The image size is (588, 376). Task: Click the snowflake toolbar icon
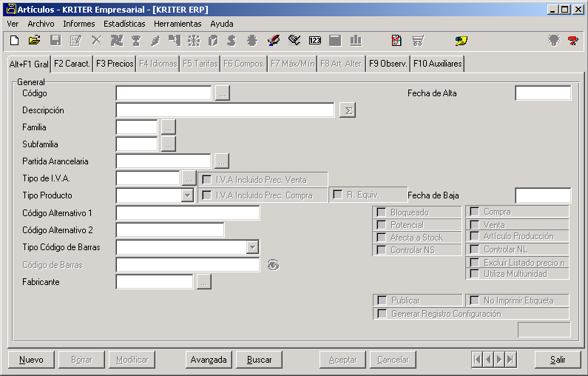click(194, 40)
